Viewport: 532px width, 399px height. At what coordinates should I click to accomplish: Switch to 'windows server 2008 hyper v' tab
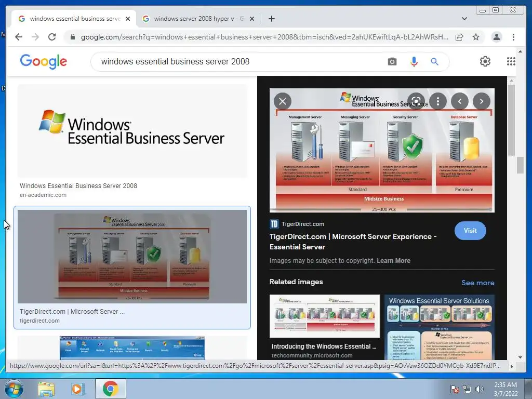(198, 19)
